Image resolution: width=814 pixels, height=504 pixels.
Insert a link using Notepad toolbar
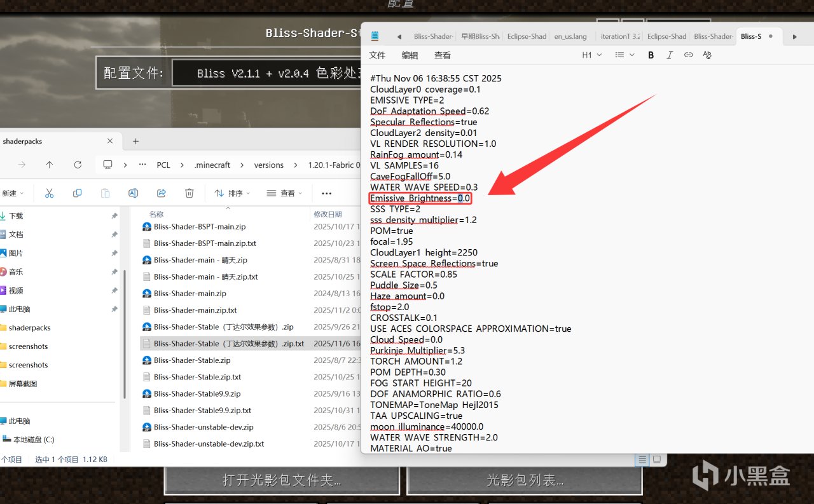tap(688, 55)
